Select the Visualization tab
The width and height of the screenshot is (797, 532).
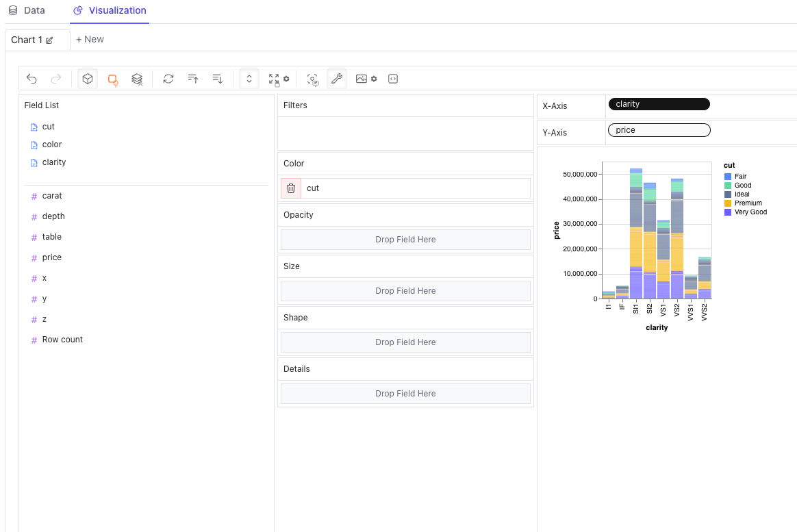click(x=110, y=10)
